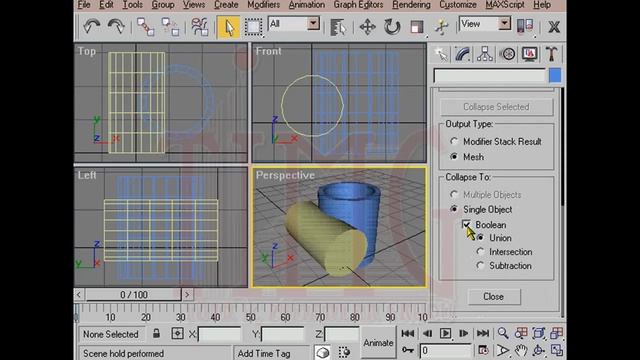Click the Use Pivot Point Center icon
The height and width of the screenshot is (360, 640).
[x=525, y=26]
